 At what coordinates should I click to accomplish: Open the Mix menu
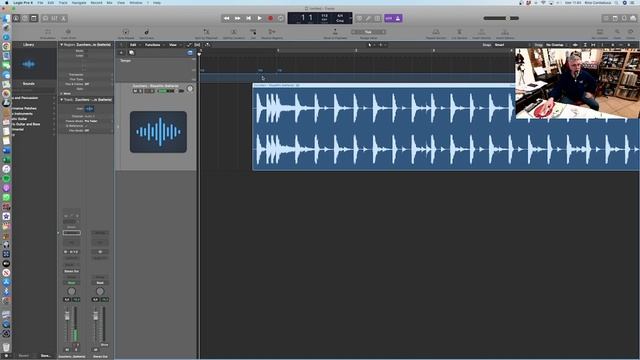(109, 2)
